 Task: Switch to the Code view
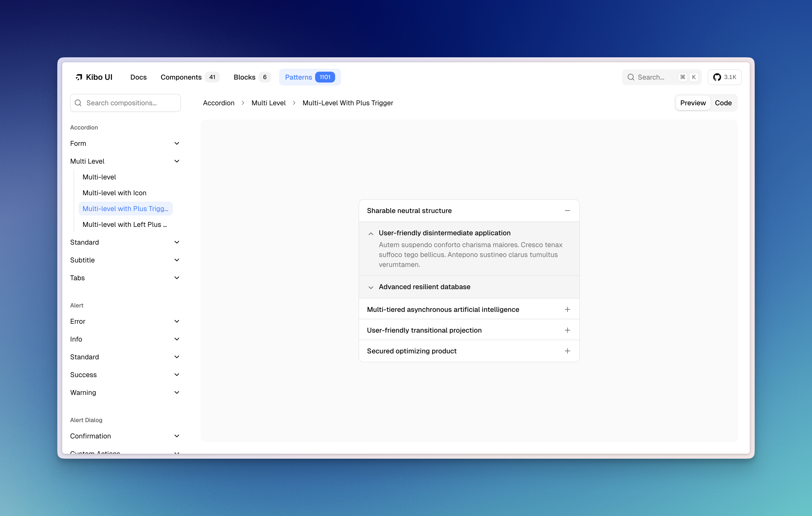723,103
